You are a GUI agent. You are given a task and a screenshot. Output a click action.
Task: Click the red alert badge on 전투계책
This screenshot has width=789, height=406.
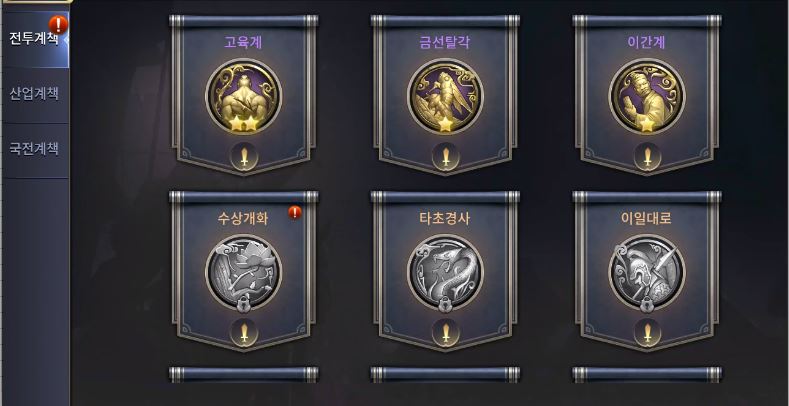(x=58, y=25)
